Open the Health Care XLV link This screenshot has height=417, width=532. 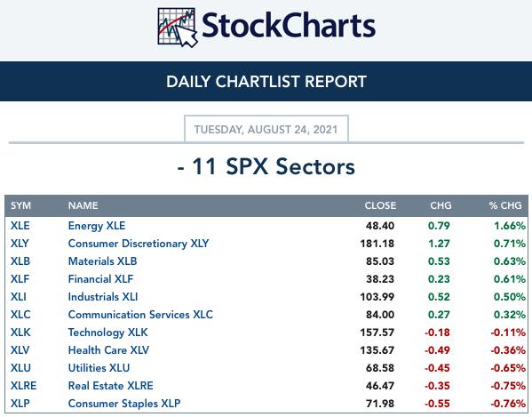coord(108,350)
